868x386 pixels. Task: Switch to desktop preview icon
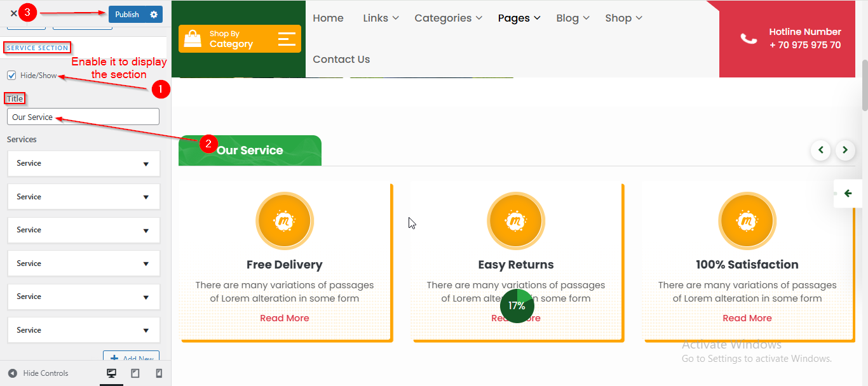[x=112, y=373]
